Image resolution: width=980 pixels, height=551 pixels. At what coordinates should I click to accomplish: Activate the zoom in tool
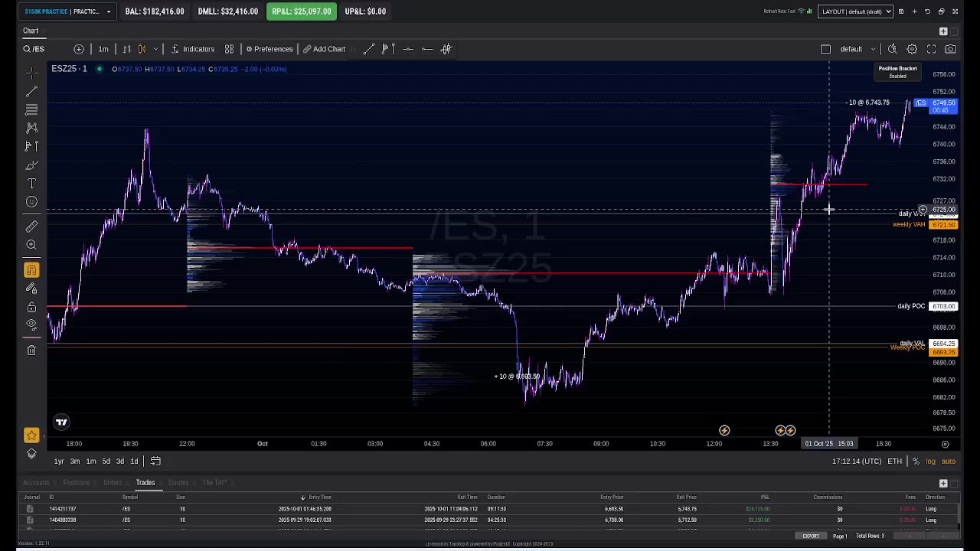31,245
